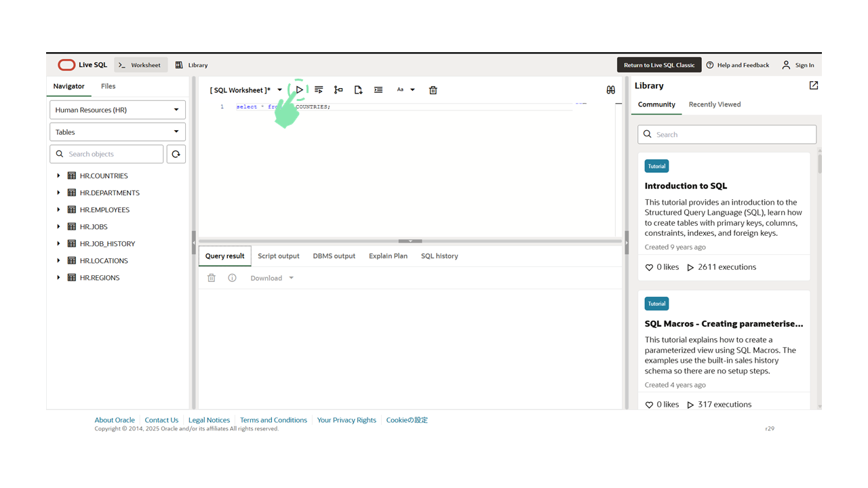The height and width of the screenshot is (488, 868).
Task: Click the Contact Us link
Action: [x=161, y=420]
